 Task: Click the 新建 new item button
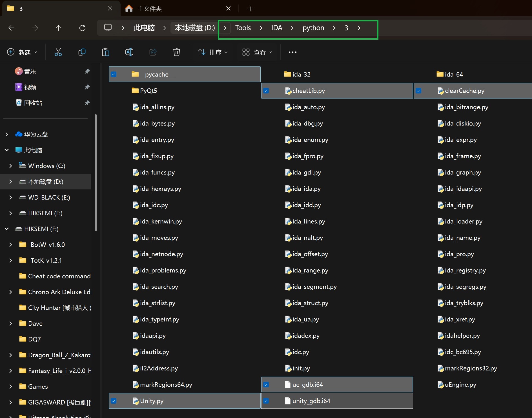tap(22, 52)
